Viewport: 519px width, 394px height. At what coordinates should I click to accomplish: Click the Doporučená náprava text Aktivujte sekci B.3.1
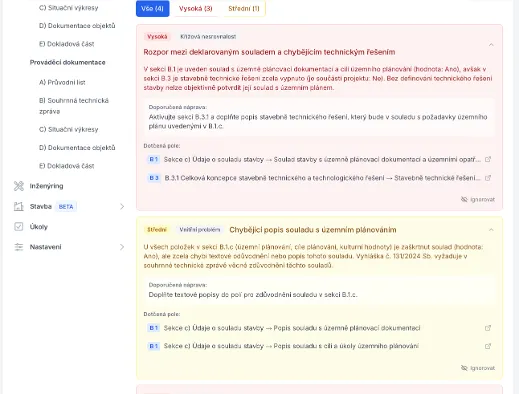click(318, 122)
